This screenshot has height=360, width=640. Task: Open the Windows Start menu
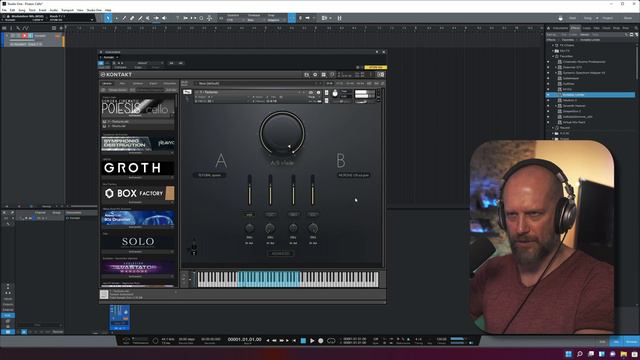point(569,354)
